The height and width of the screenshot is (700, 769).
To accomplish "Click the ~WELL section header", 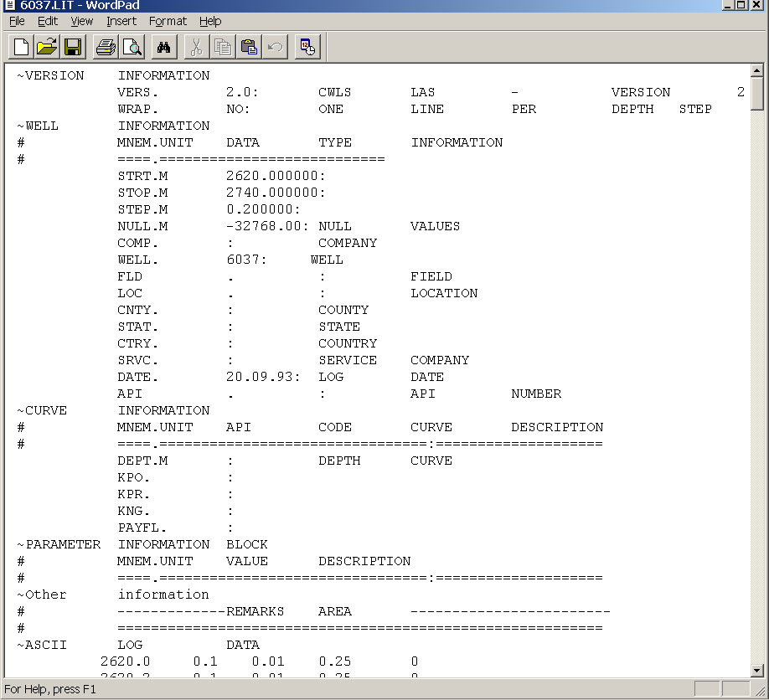I will pyautogui.click(x=38, y=126).
